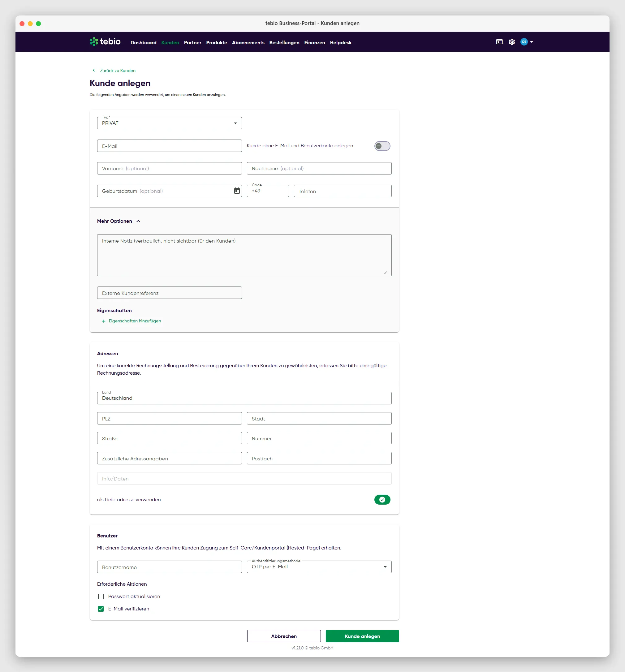Click the tebio logo
625x672 pixels.
tap(105, 41)
